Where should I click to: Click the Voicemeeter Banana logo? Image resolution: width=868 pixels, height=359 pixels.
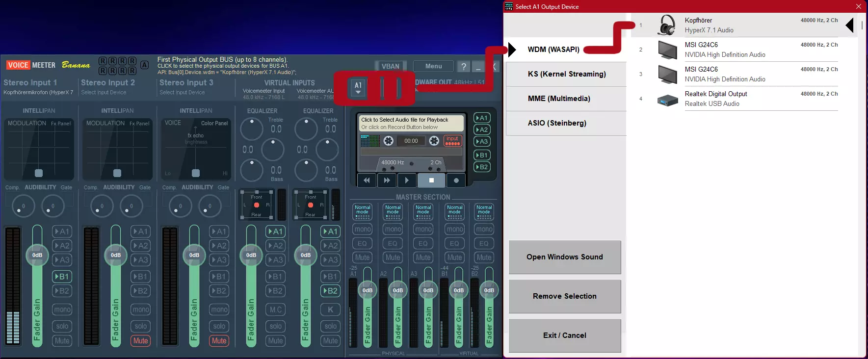(48, 65)
